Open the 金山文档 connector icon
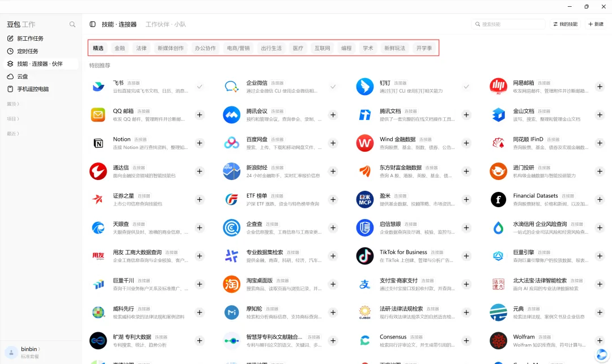Screen dimensions: 612x364 [x=499, y=115]
